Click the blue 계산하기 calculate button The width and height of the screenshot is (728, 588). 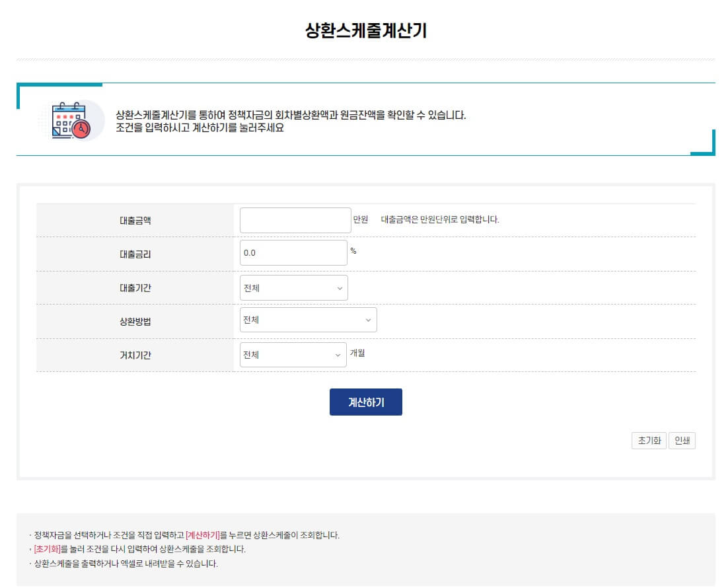click(366, 402)
